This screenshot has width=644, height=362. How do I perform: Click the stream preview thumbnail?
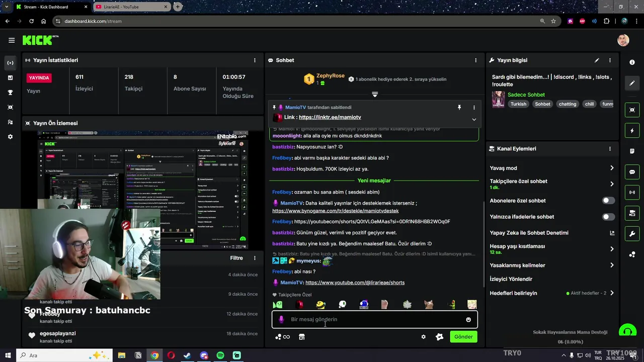point(143,190)
